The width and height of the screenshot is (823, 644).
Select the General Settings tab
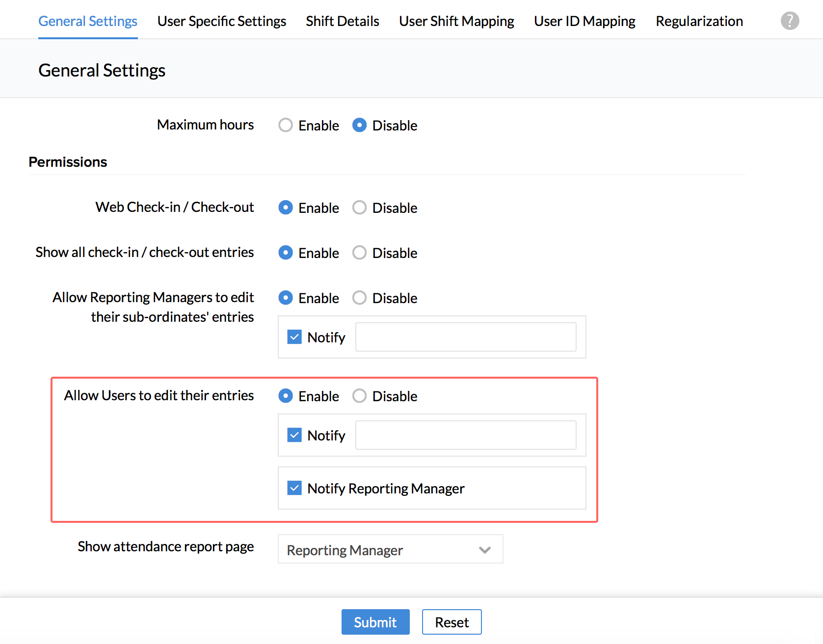pyautogui.click(x=88, y=21)
